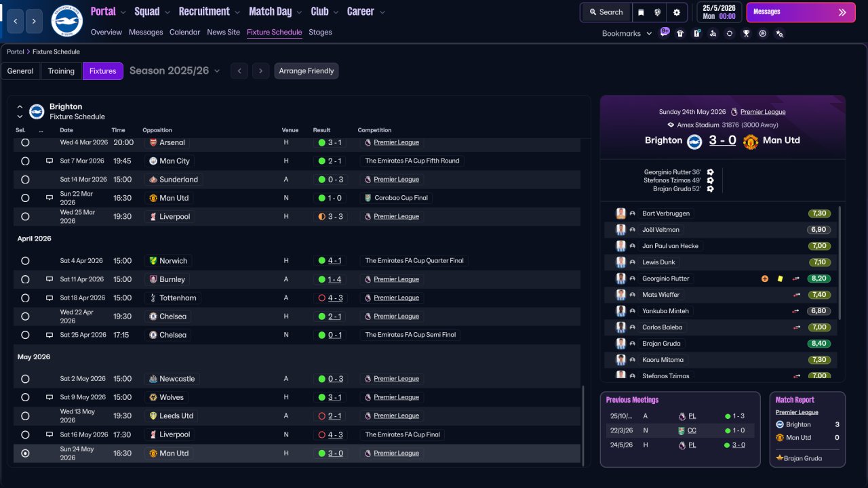Switch to the Calendar sub-tab
The image size is (868, 488).
click(185, 32)
